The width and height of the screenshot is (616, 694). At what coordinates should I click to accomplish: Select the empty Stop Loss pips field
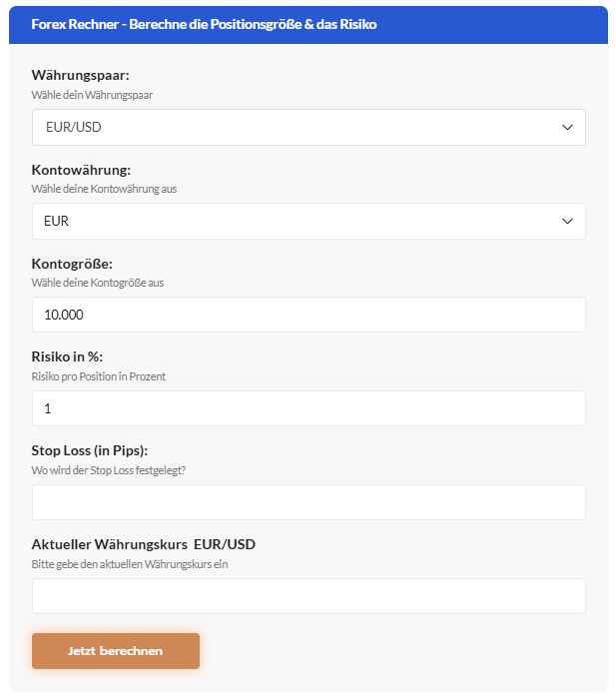pos(308,502)
